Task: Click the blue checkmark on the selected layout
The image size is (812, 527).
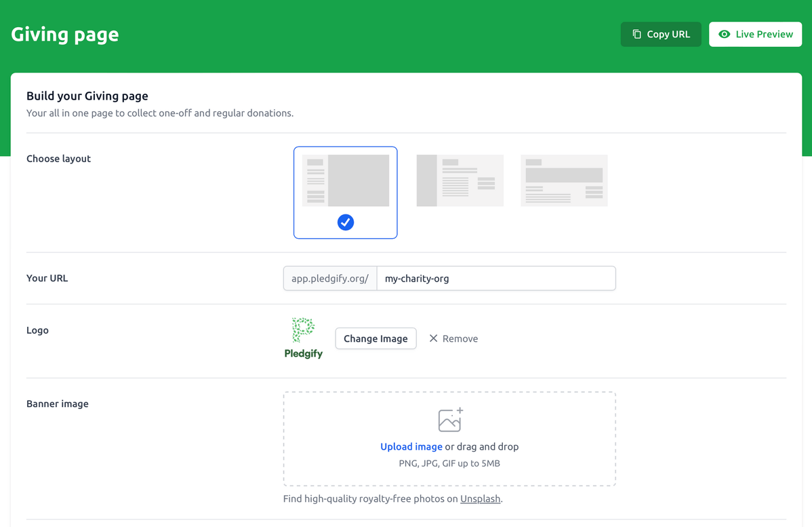Action: 346,222
